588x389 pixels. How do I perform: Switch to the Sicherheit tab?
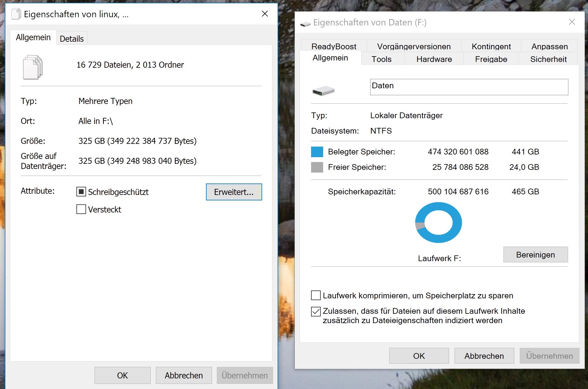[x=548, y=59]
